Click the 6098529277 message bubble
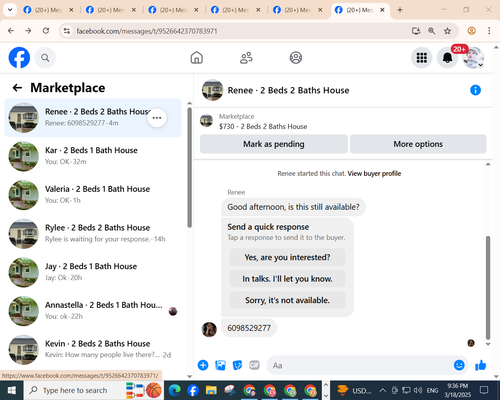The image size is (500, 400). [x=249, y=328]
